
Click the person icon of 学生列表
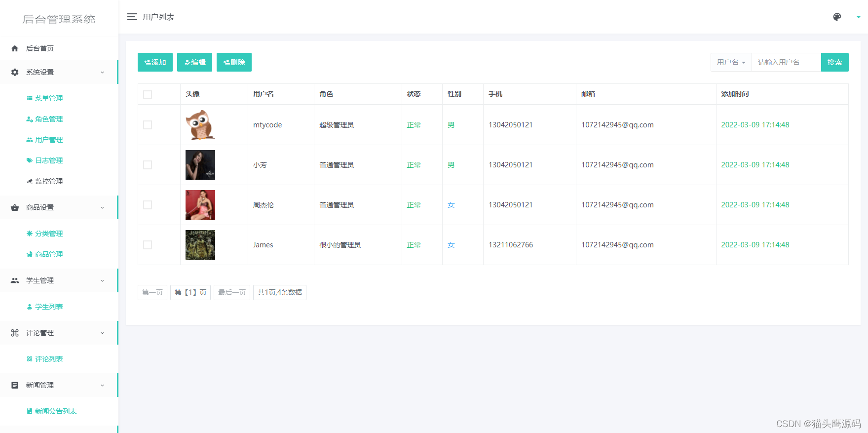(30, 307)
